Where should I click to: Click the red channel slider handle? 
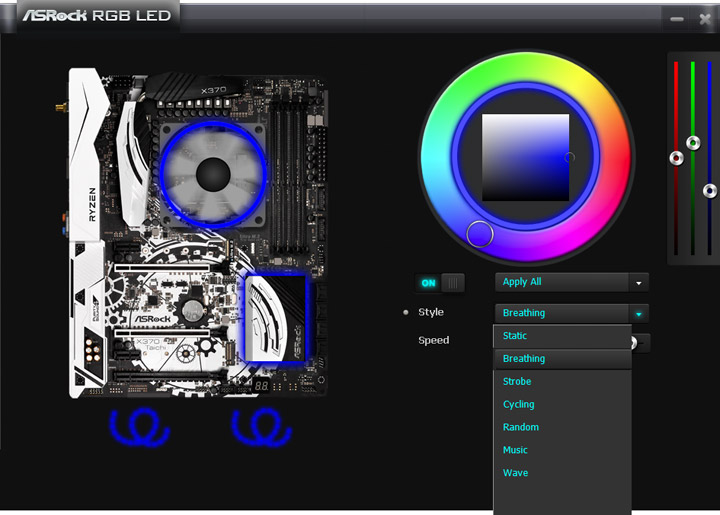click(x=676, y=158)
